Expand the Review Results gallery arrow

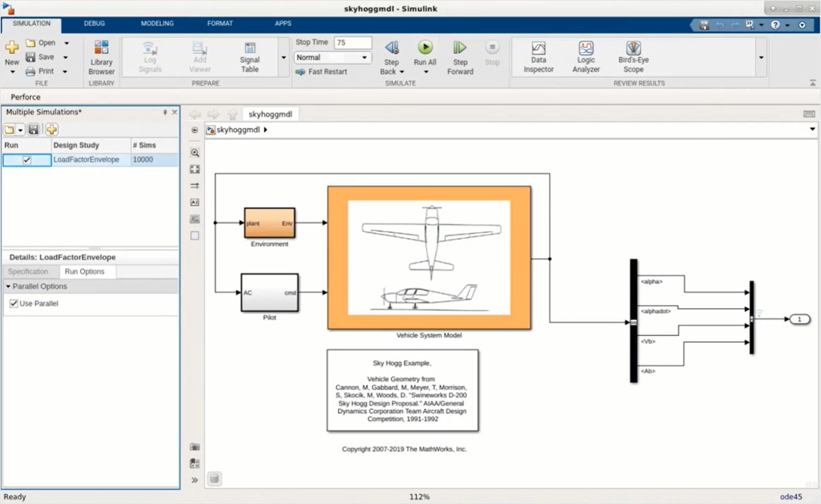tap(761, 58)
